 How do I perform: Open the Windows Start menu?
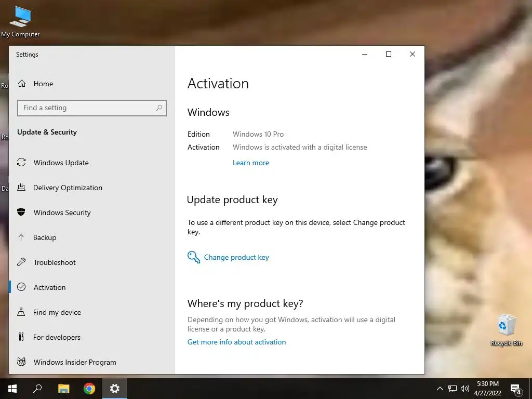tap(12, 389)
